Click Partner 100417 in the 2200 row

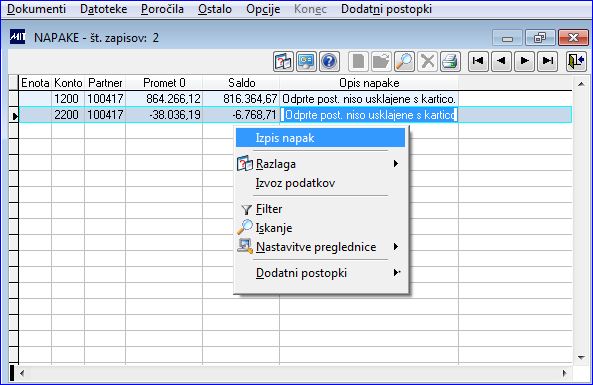[x=105, y=115]
